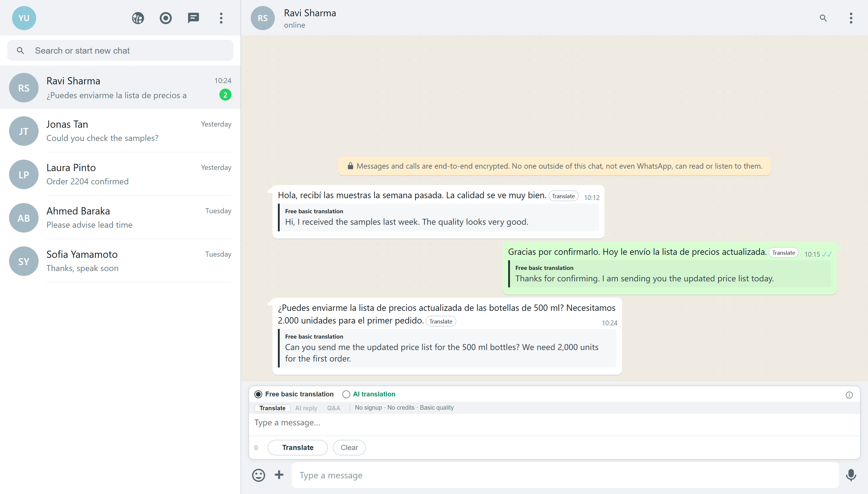
Task: Open Ahmed Baraka conversation
Action: click(x=120, y=217)
